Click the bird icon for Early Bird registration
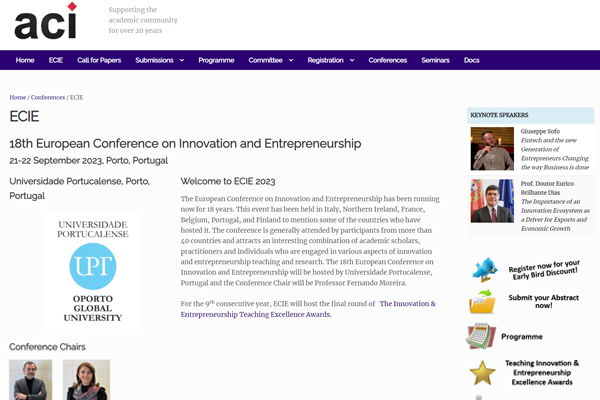Screen dimensions: 600x400 click(x=485, y=270)
